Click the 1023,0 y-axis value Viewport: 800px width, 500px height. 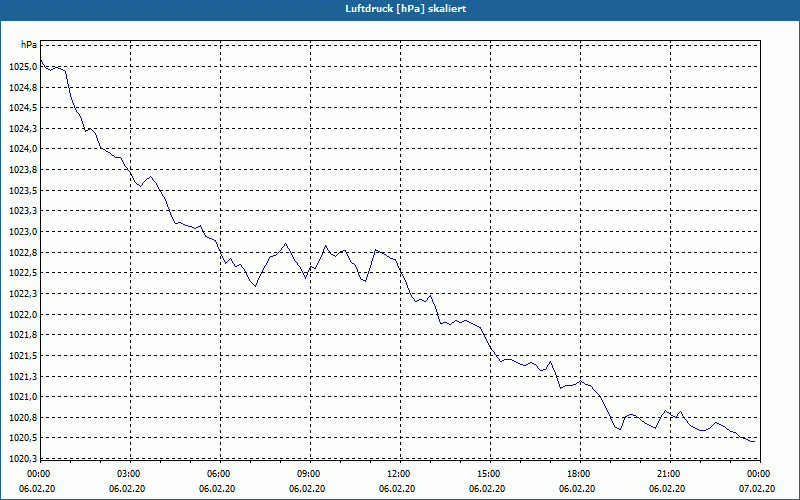coord(23,232)
